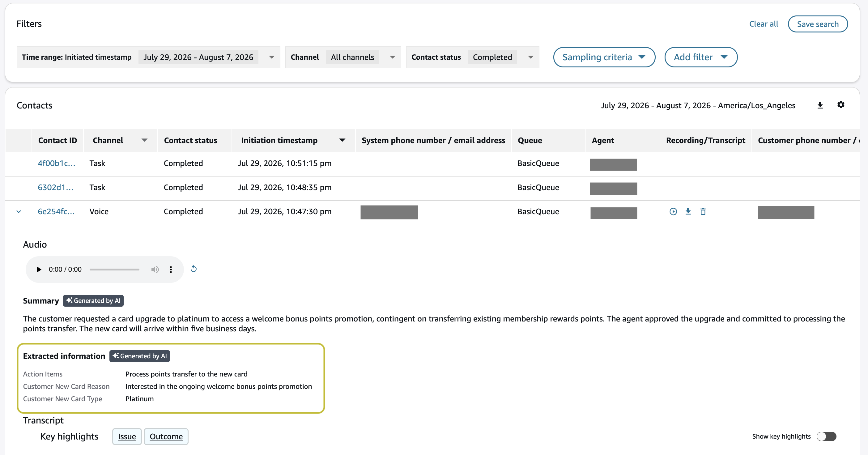Play the audio recording
The width and height of the screenshot is (868, 455).
[x=39, y=269]
